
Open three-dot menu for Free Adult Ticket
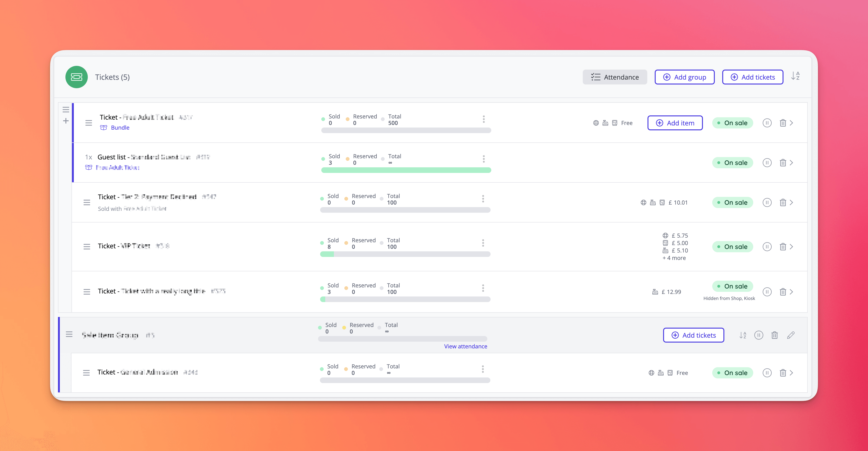tap(484, 119)
